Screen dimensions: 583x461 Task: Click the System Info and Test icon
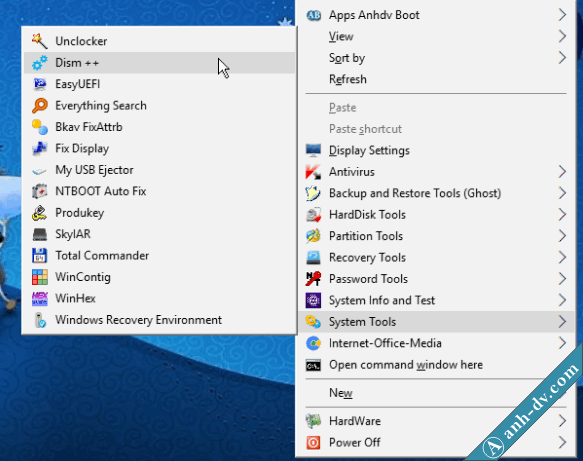pos(313,300)
